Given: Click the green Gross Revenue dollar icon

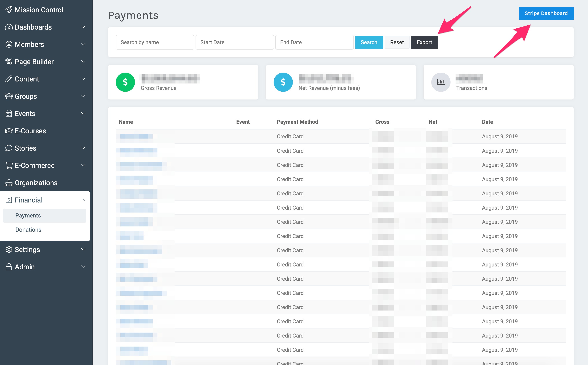Looking at the screenshot, I should (125, 82).
